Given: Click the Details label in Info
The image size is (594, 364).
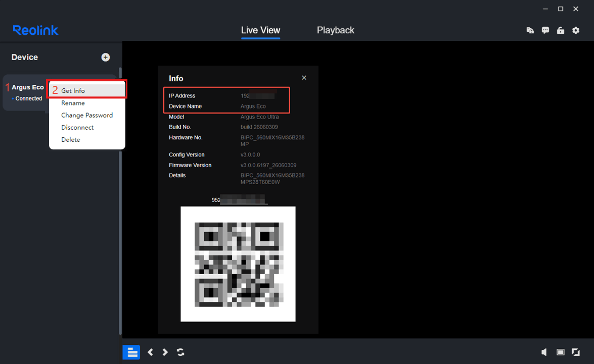Looking at the screenshot, I should coord(177,176).
